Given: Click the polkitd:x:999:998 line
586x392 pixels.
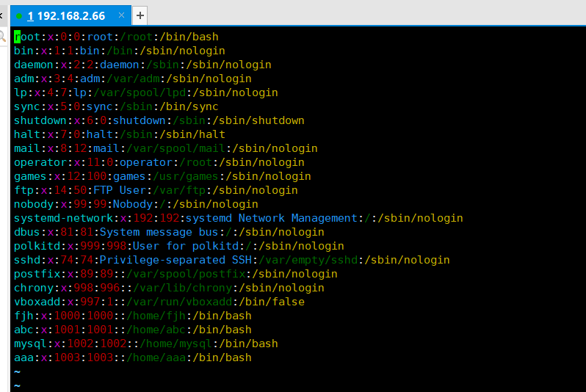Looking at the screenshot, I should pyautogui.click(x=179, y=246).
